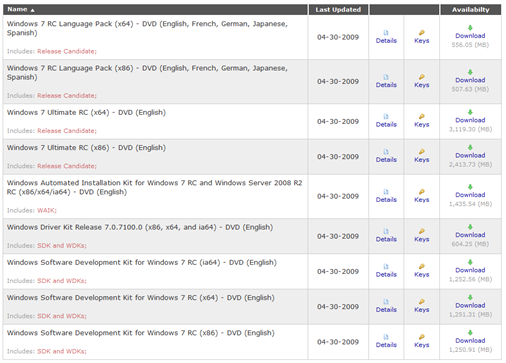Click the Details page icon for the SDK Windows 7 RC (ia64) row
506x363 pixels.
pos(386,266)
